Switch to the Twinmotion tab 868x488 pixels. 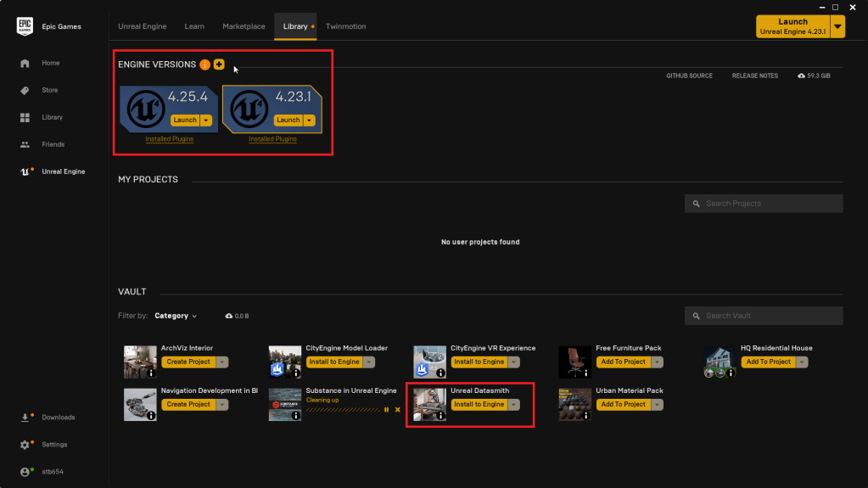pos(345,26)
